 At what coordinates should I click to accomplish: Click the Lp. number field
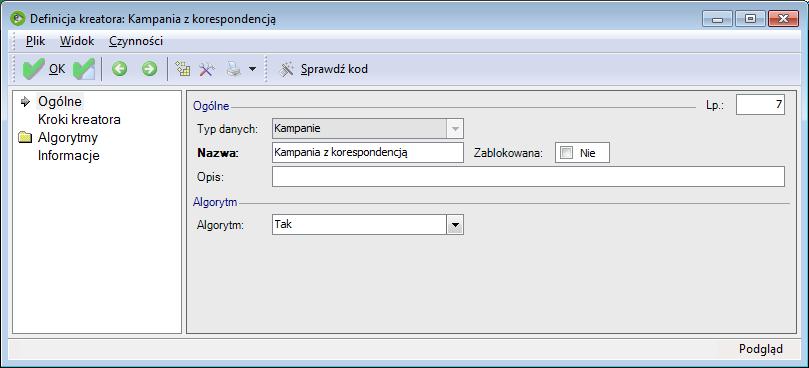click(x=761, y=105)
